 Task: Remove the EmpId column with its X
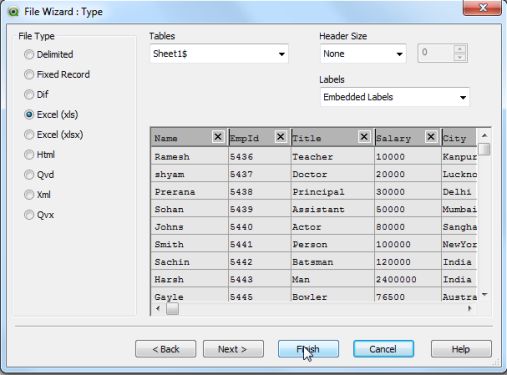(x=280, y=137)
